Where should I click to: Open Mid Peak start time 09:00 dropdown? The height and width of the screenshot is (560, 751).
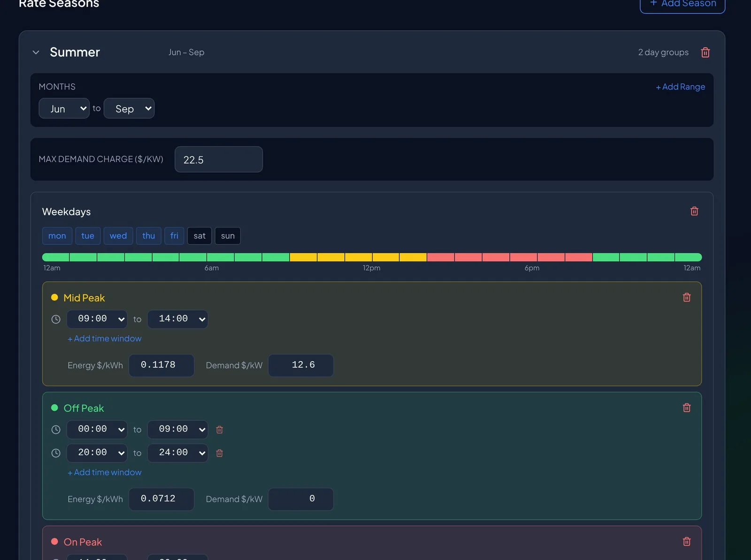97,319
